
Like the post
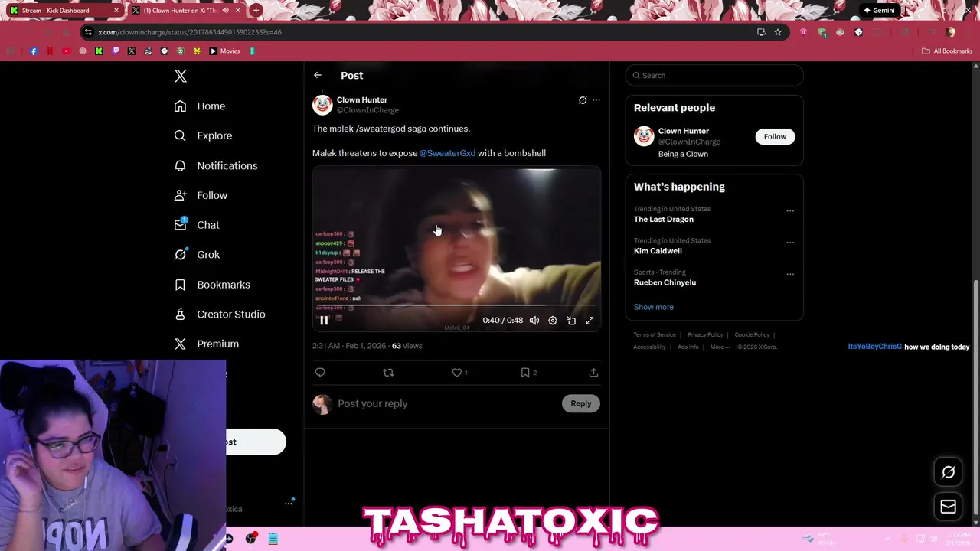coord(457,373)
